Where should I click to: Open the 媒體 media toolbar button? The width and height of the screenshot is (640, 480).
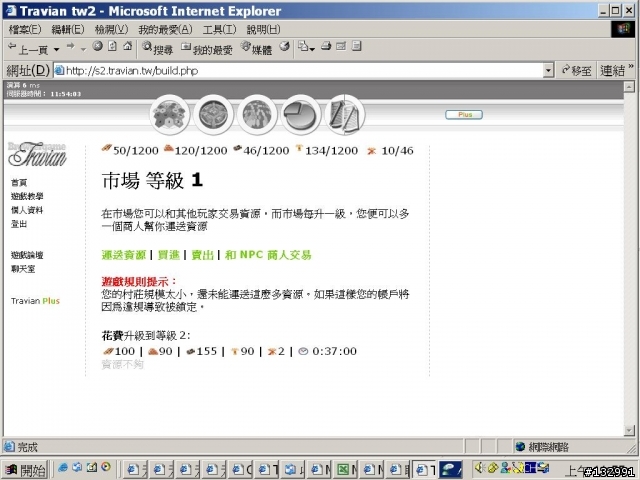(x=256, y=49)
